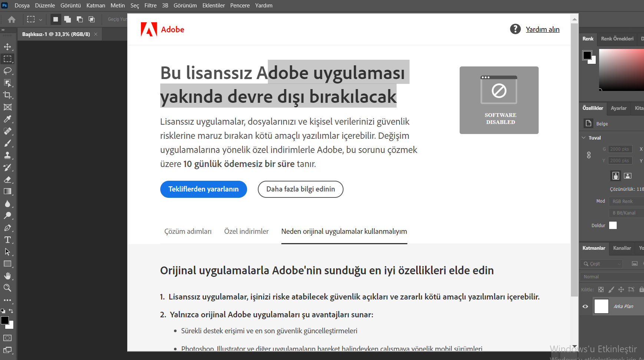Select the Dodge tool
Image resolution: width=644 pixels, height=360 pixels.
pos(7,216)
